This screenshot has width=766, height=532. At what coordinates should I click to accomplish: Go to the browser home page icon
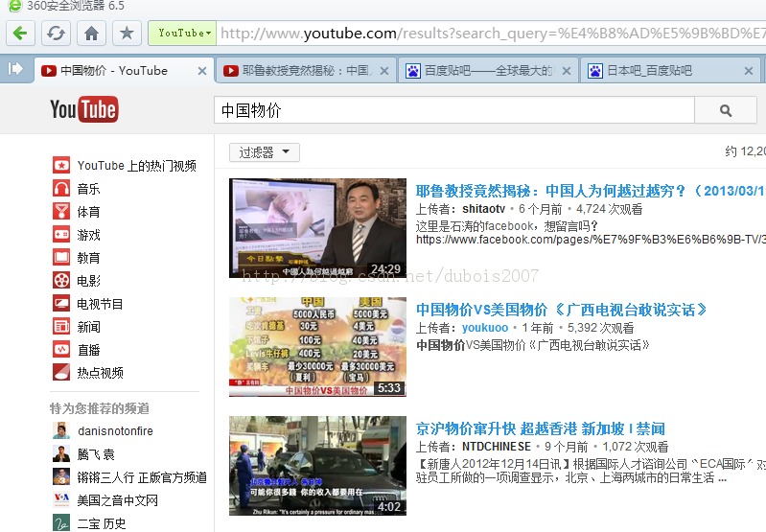(x=91, y=34)
